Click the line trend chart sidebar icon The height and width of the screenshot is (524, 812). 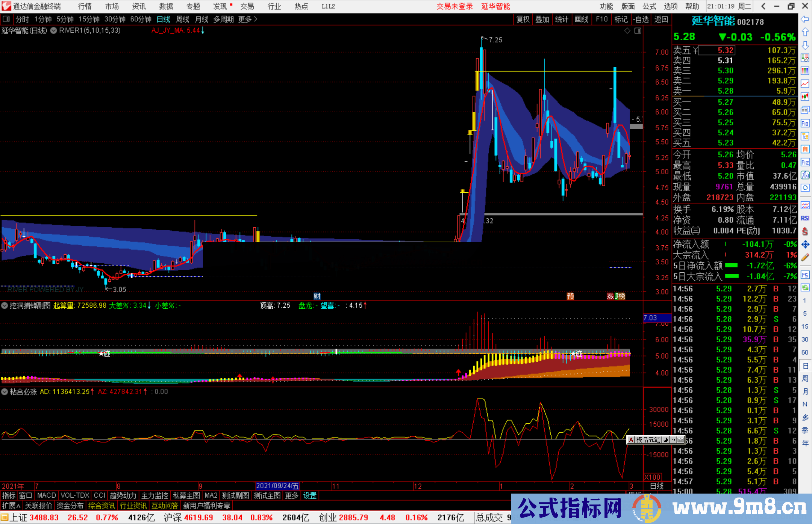coord(805,84)
